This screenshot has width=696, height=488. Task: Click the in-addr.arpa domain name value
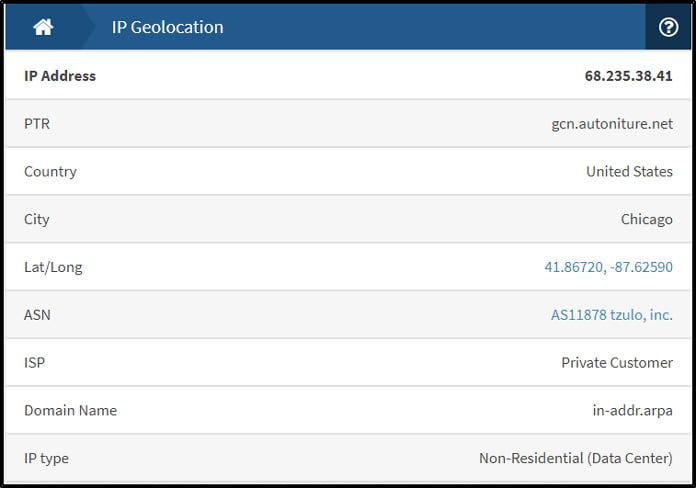coord(633,410)
